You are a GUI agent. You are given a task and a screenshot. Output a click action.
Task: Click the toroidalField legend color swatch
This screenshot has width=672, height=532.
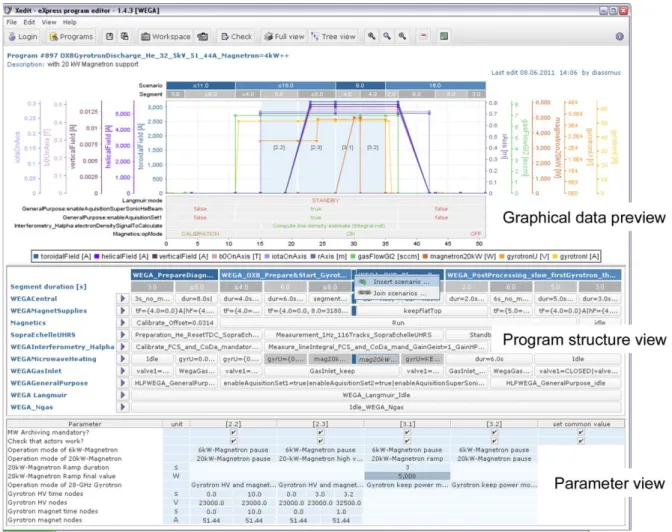(36, 256)
